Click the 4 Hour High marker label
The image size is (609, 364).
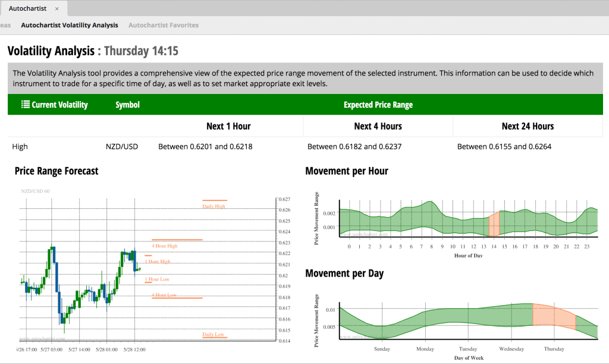(x=165, y=246)
